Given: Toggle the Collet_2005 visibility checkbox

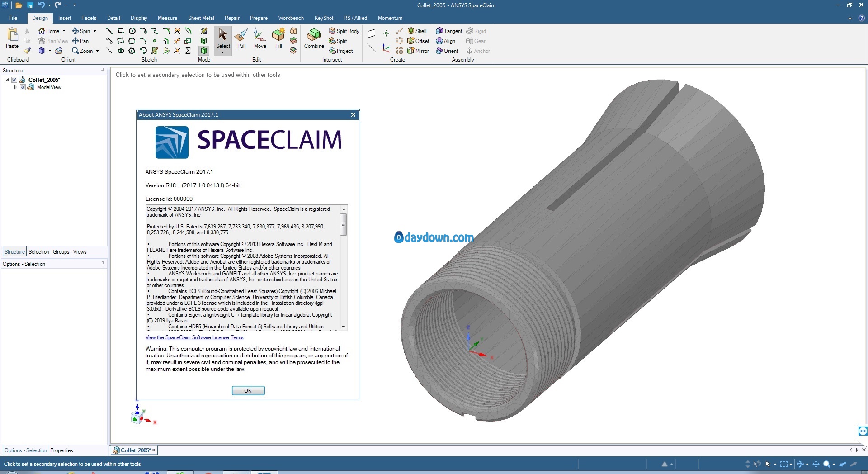Looking at the screenshot, I should [14, 80].
